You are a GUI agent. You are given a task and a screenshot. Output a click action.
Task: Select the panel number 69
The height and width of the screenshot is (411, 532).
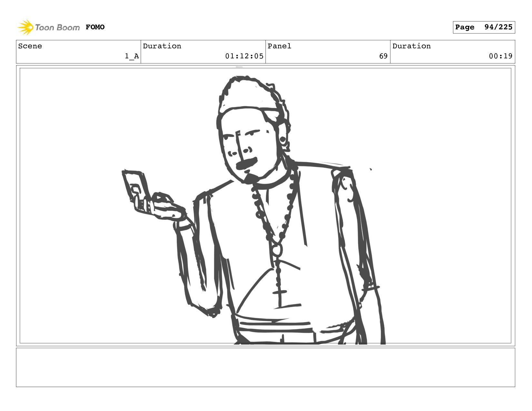pos(383,56)
